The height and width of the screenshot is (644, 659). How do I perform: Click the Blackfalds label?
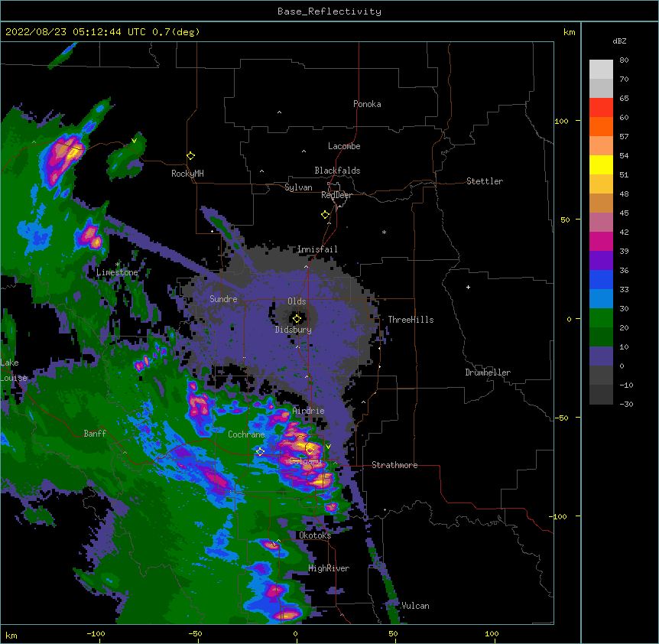337,171
